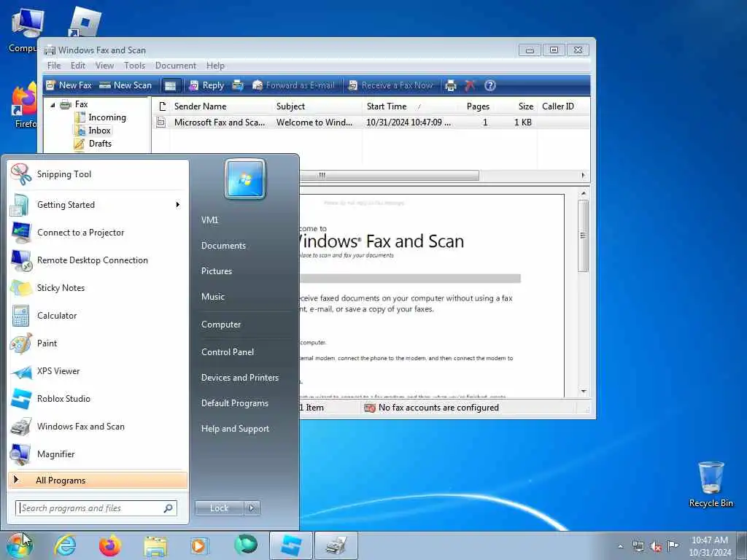Delete fax with the red X icon
This screenshot has height=560, width=747.
pyautogui.click(x=470, y=86)
